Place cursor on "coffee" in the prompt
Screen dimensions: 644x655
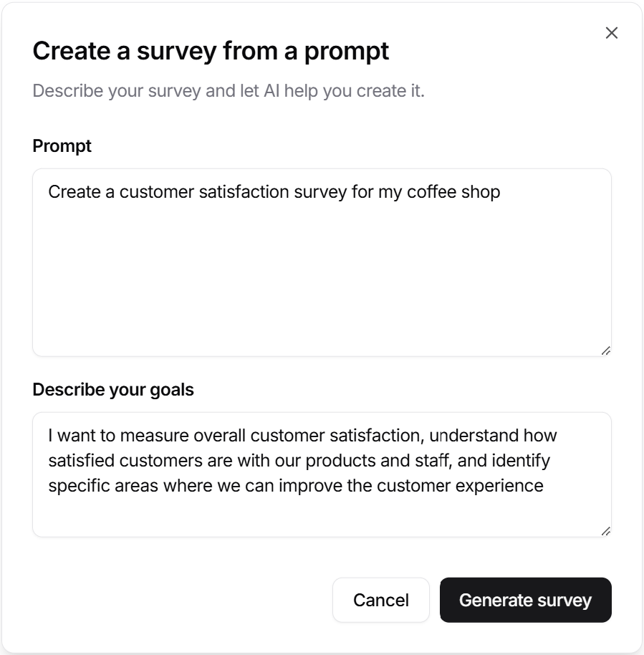click(x=431, y=192)
